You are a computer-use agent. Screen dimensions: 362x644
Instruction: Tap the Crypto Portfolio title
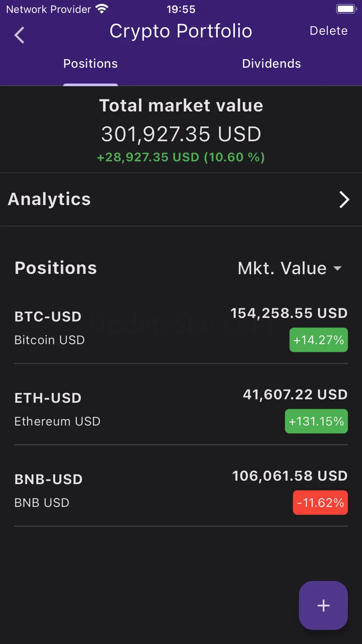click(x=181, y=31)
